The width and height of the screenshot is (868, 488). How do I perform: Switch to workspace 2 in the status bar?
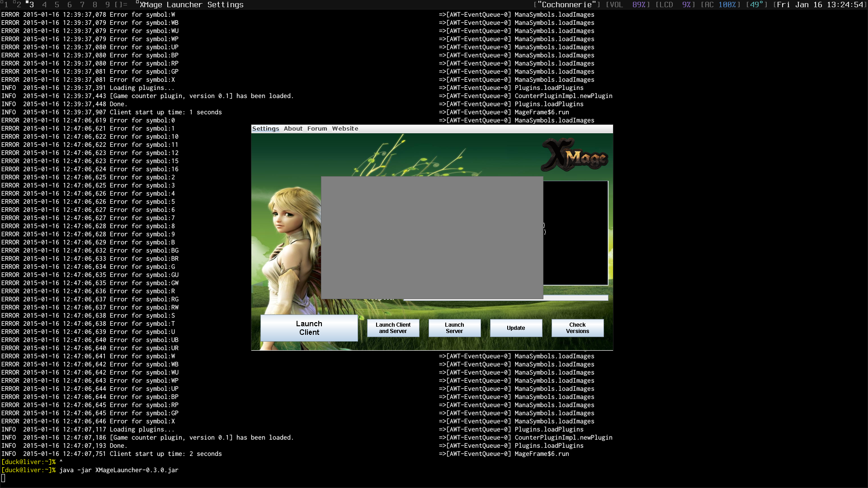(x=19, y=5)
